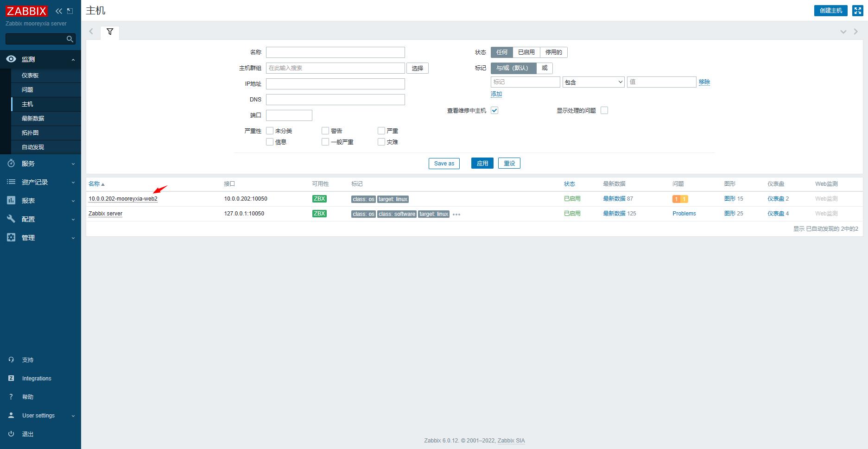Open host 10.0.0.202-mooreyxia-web2 link
Screen dimensions: 868x449
pyautogui.click(x=123, y=199)
